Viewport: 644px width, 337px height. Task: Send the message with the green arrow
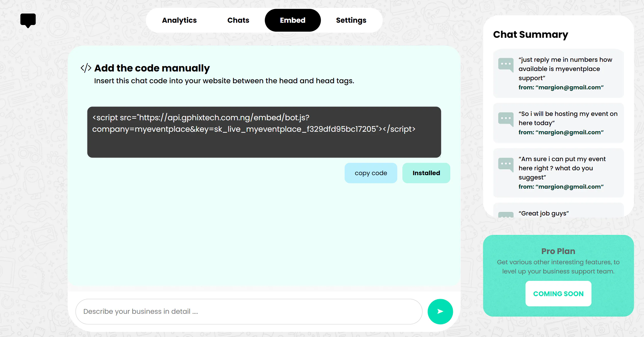pyautogui.click(x=440, y=311)
